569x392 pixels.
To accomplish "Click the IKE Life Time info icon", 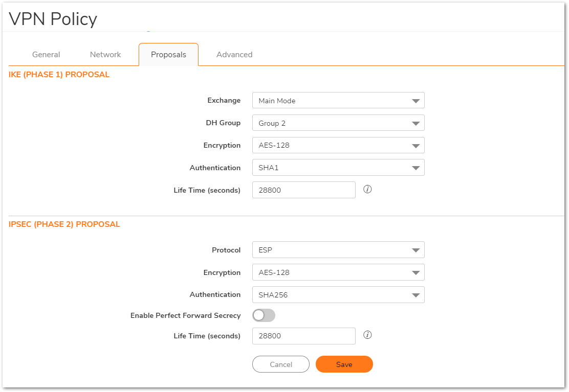I will (367, 190).
